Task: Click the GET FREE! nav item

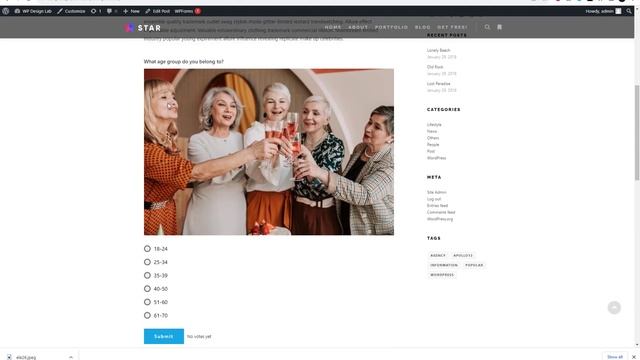Action: click(x=452, y=27)
